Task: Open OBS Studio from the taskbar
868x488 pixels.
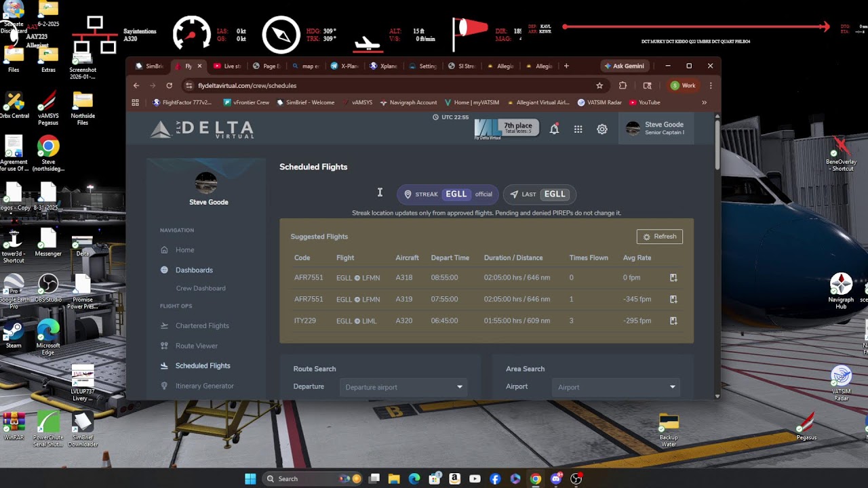Action: (x=576, y=479)
